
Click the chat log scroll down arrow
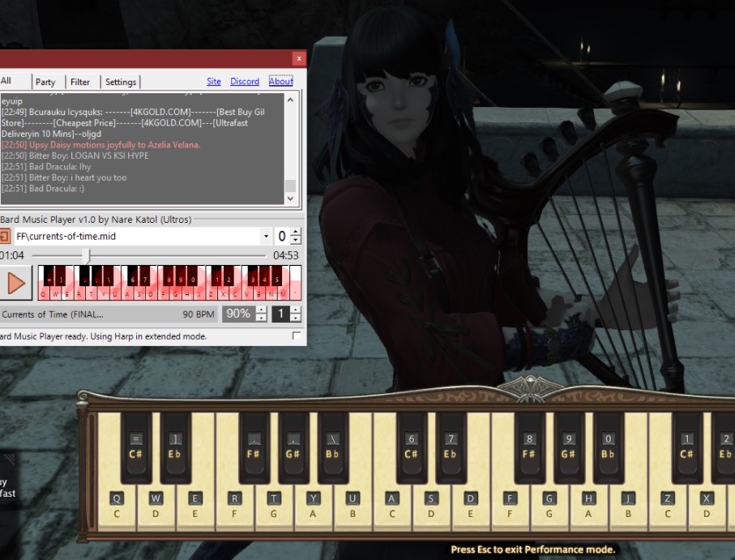tap(290, 199)
